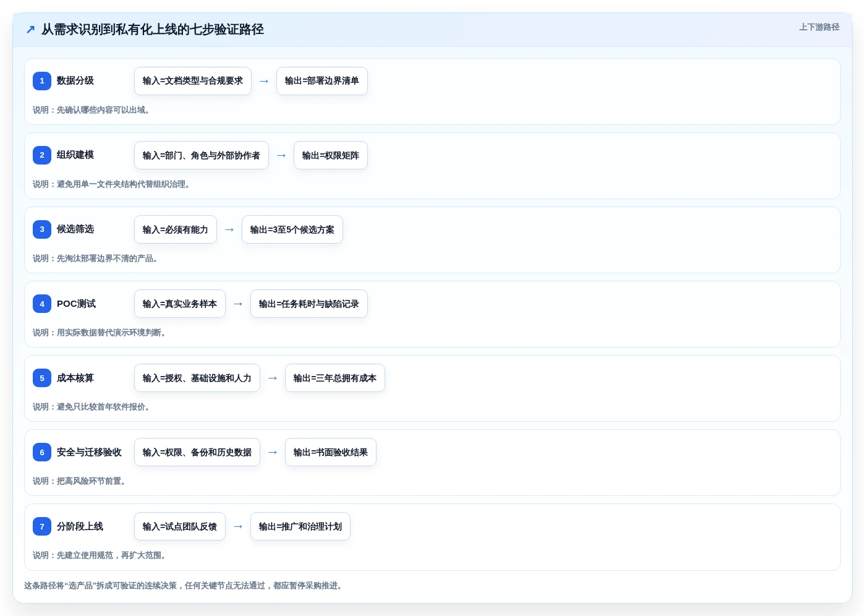Click the 输入=必须有能力 chip
Viewport: 865px width, 616px height.
tap(176, 229)
